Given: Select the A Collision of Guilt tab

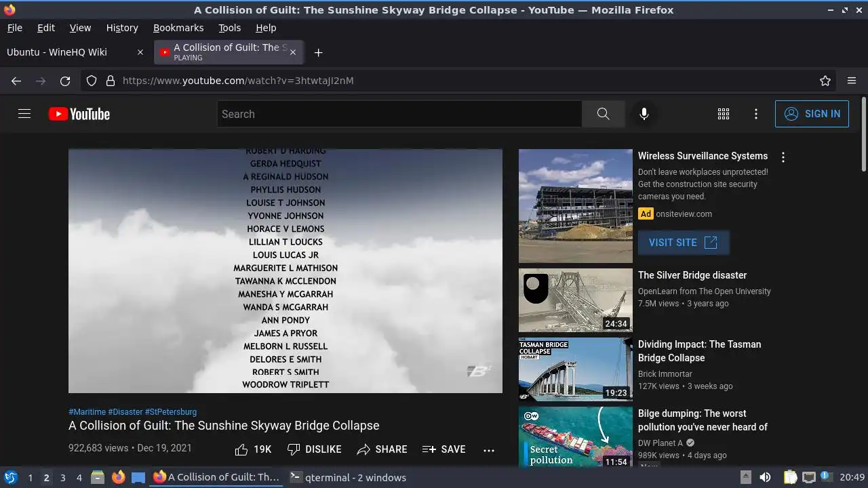Looking at the screenshot, I should [x=229, y=52].
